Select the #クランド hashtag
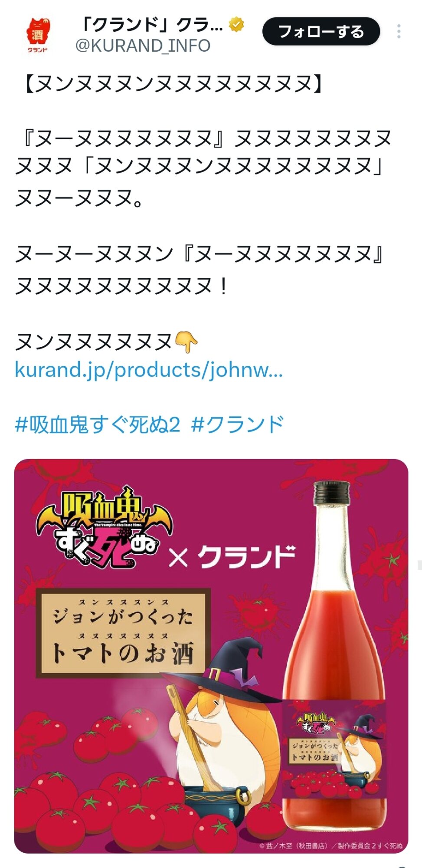This screenshot has width=422, height=868. [x=238, y=424]
